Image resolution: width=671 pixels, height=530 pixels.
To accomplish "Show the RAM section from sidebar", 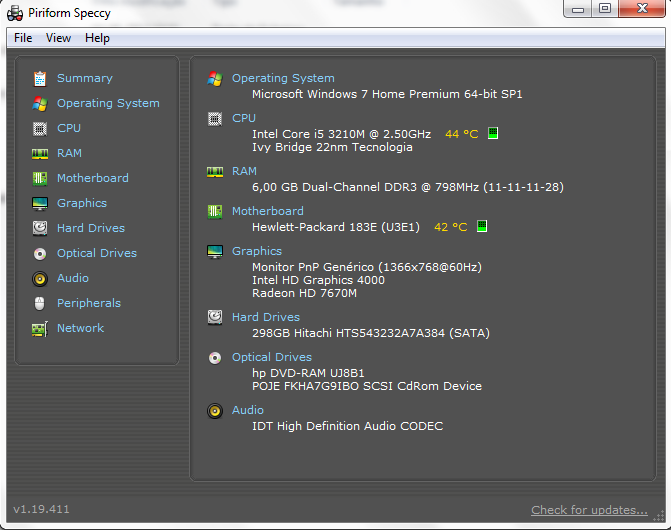I will coord(69,153).
